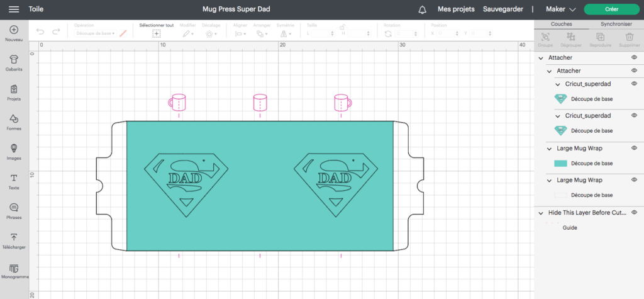Select the teal Large Mug Wrap swatch
Image resolution: width=644 pixels, height=299 pixels.
click(x=560, y=163)
